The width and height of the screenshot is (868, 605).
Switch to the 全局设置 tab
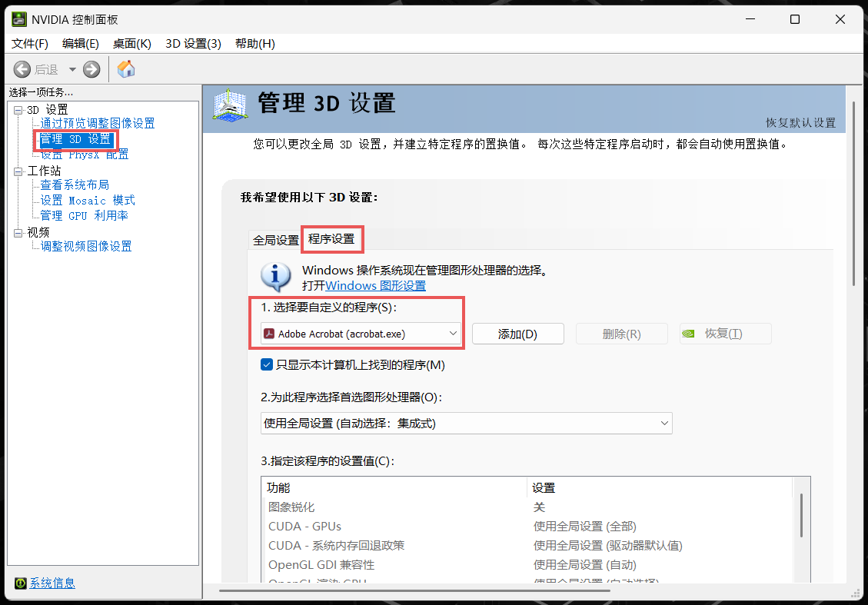pos(275,240)
